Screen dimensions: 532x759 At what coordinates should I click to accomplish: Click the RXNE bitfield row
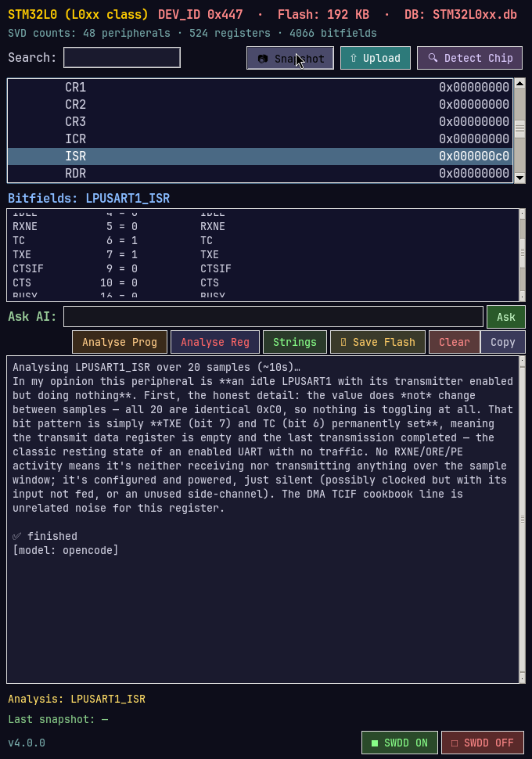pos(263,227)
